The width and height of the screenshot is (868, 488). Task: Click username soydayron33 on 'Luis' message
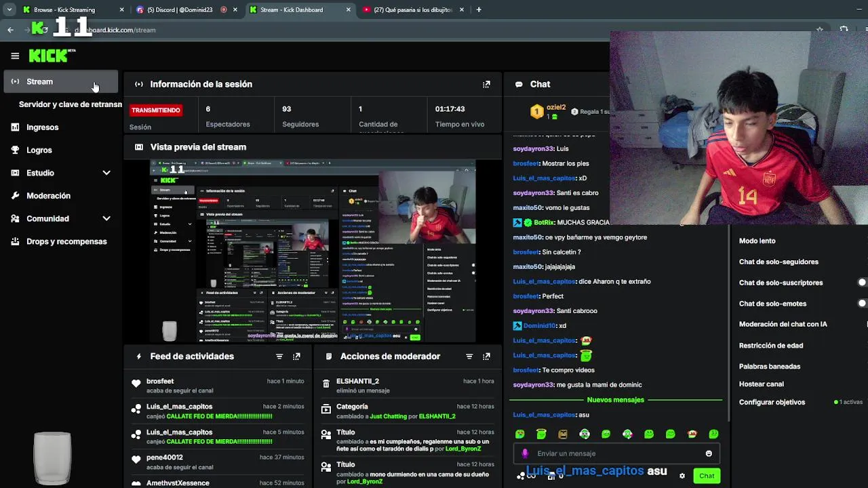tap(533, 148)
